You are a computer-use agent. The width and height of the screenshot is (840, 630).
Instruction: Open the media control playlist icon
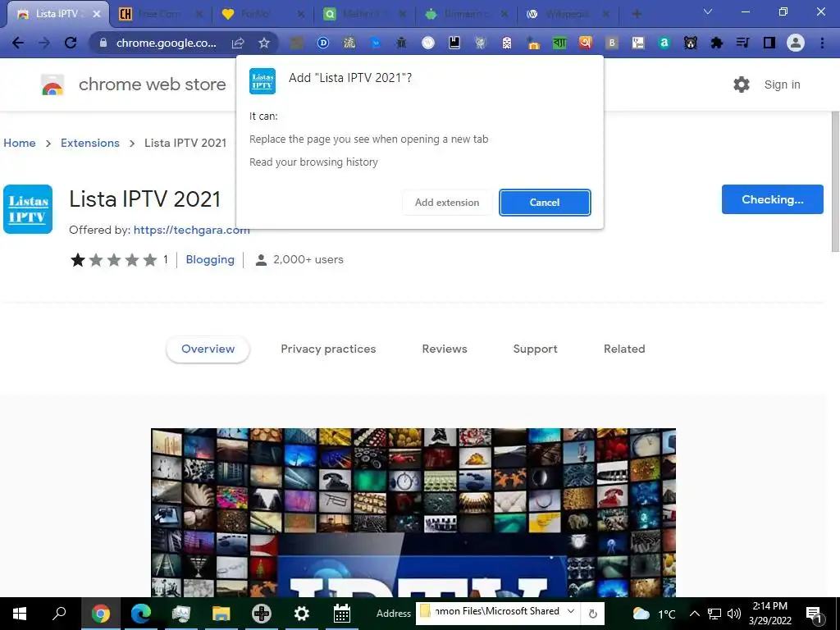[x=742, y=43]
